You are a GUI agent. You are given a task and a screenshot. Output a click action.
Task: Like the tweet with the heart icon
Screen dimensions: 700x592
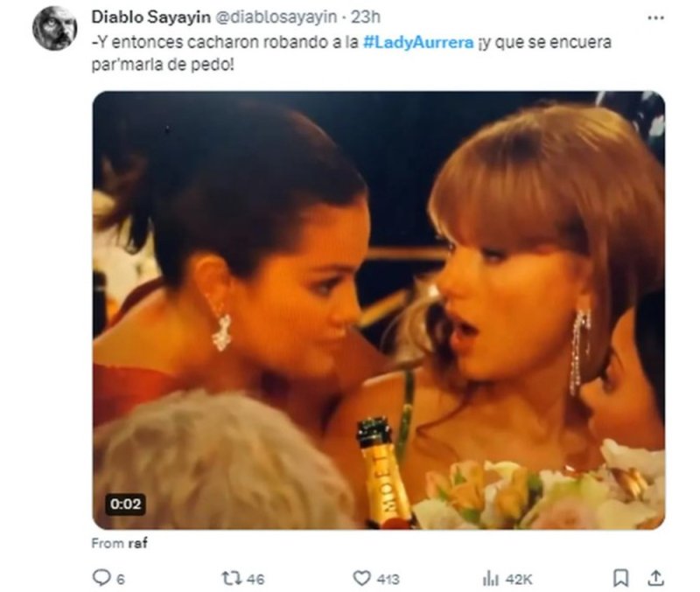coord(360,578)
